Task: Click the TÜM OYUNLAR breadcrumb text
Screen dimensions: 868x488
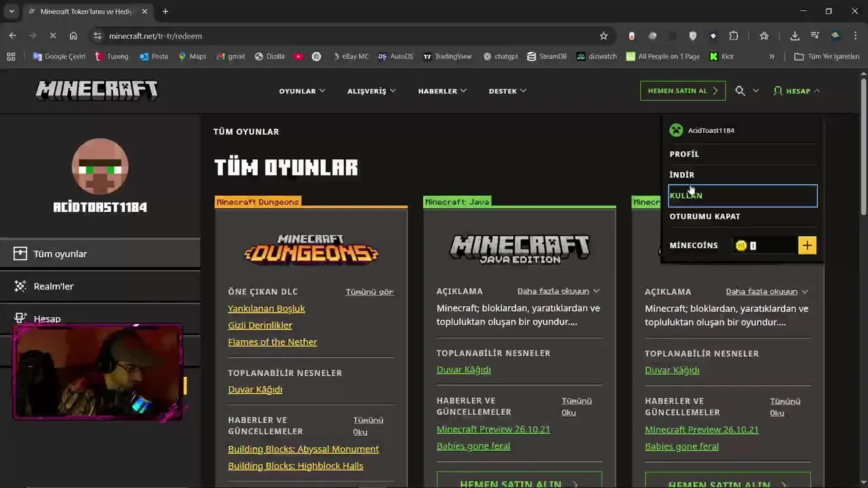Action: pos(246,131)
